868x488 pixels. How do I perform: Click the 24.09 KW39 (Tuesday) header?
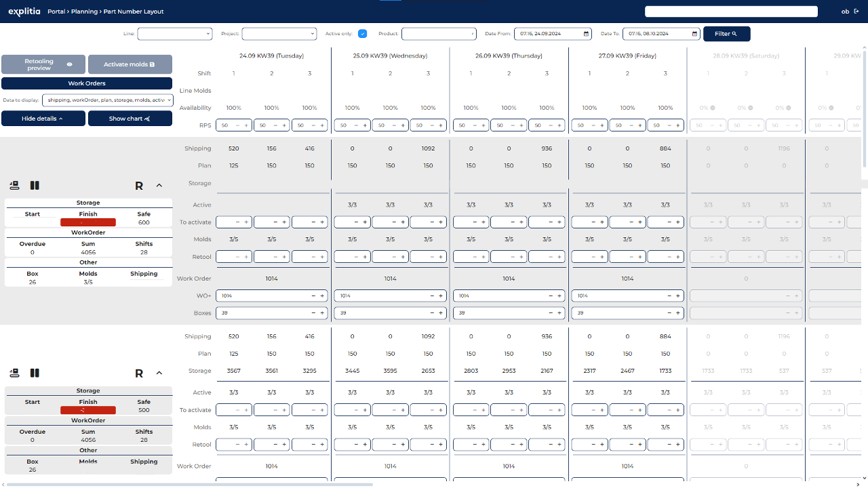pos(272,56)
